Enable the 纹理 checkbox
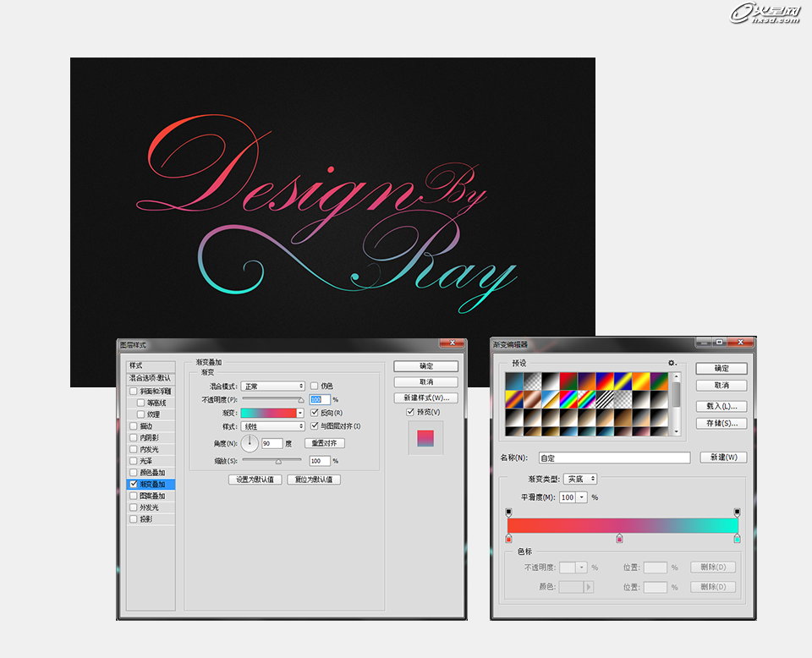Image resolution: width=812 pixels, height=658 pixels. pos(141,414)
